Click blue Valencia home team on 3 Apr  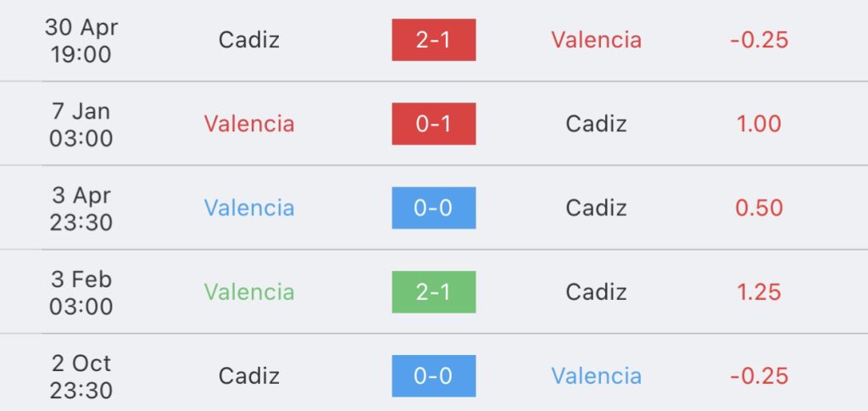(x=249, y=208)
